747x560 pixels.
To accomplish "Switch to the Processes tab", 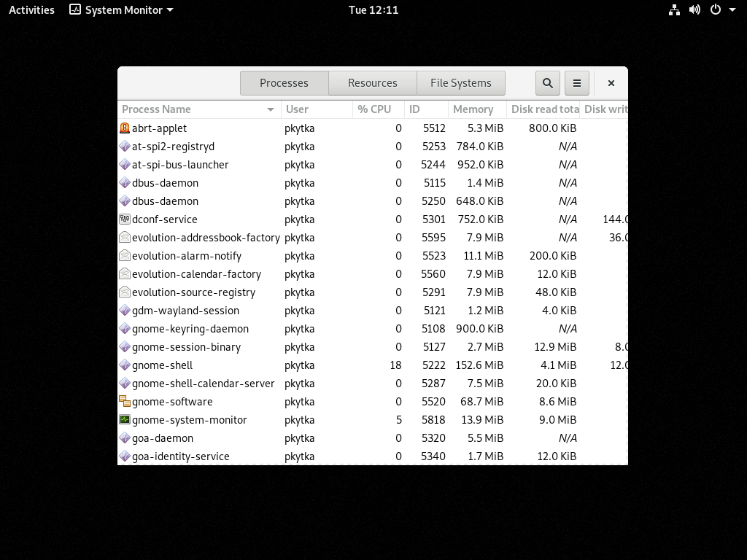I will coord(284,83).
